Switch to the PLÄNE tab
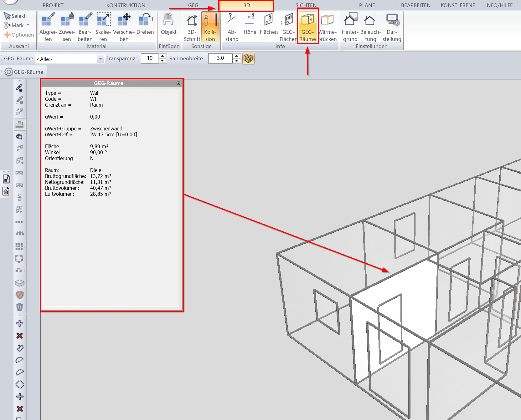Image resolution: width=521 pixels, height=420 pixels. point(367,5)
